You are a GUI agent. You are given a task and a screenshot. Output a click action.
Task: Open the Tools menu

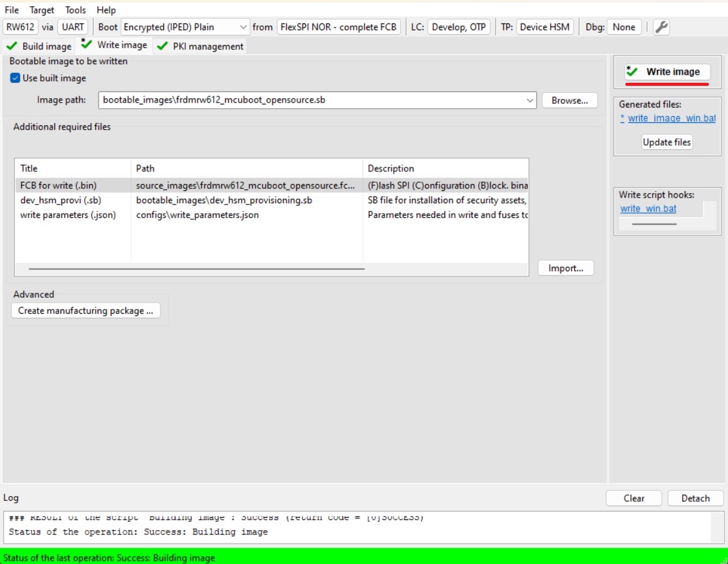click(75, 10)
